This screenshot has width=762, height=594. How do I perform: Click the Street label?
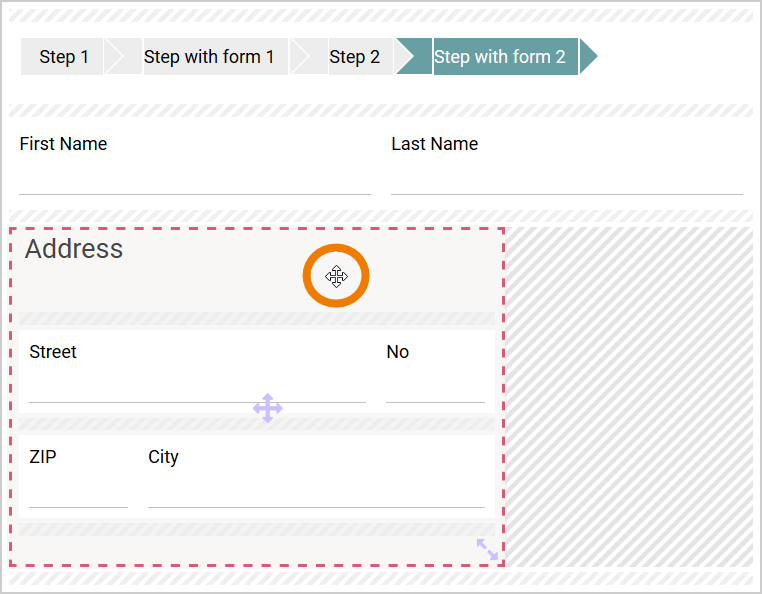click(53, 352)
